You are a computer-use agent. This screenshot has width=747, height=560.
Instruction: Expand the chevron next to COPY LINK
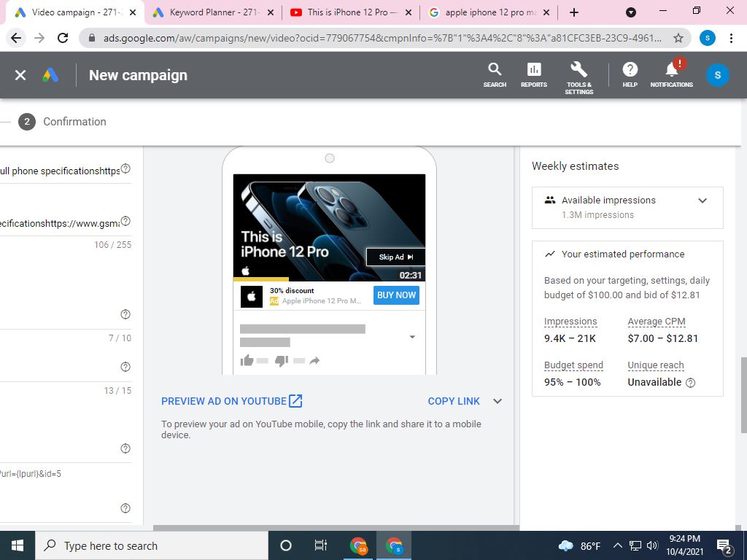coord(498,401)
